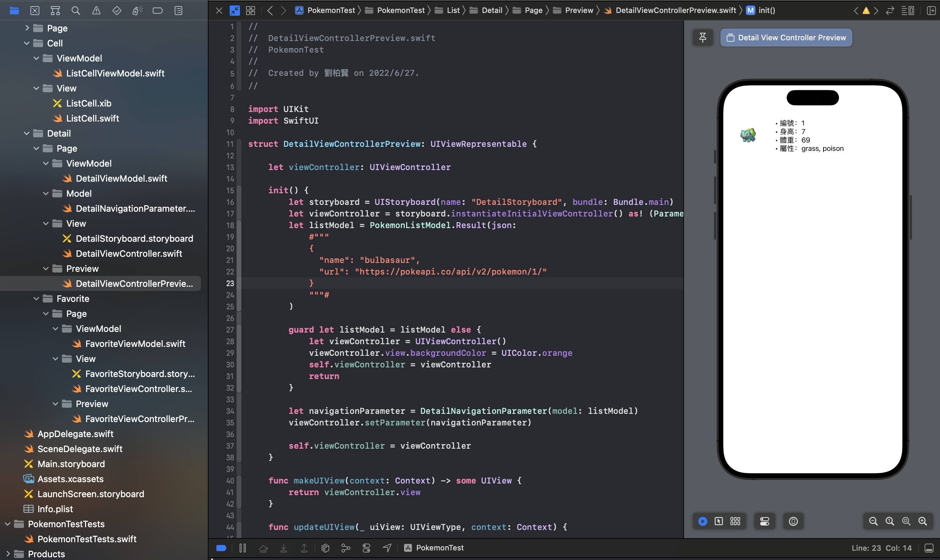This screenshot has width=940, height=560.
Task: Select the Breakpoint navigator
Action: click(158, 10)
